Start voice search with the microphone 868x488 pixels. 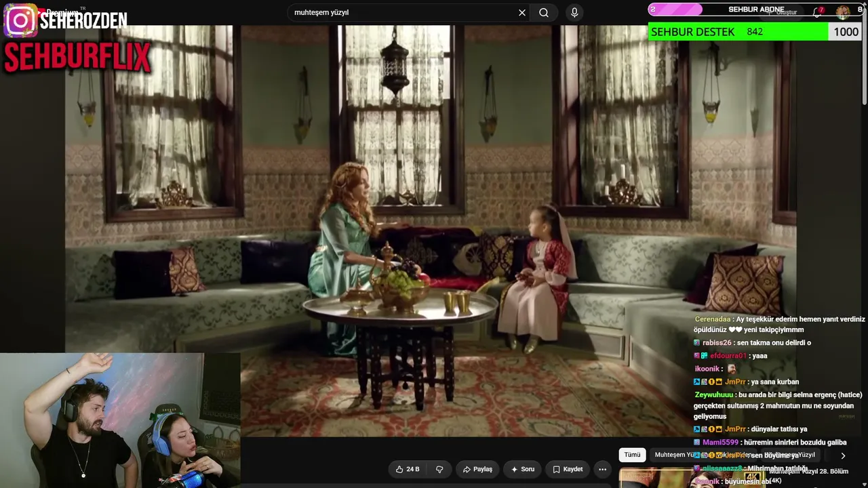point(574,13)
